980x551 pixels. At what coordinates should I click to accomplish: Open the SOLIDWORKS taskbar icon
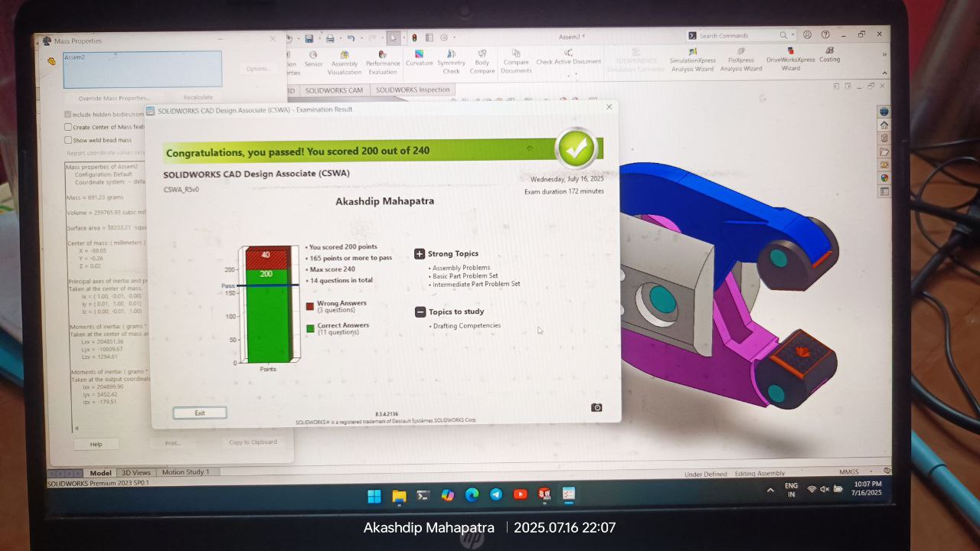coord(544,494)
